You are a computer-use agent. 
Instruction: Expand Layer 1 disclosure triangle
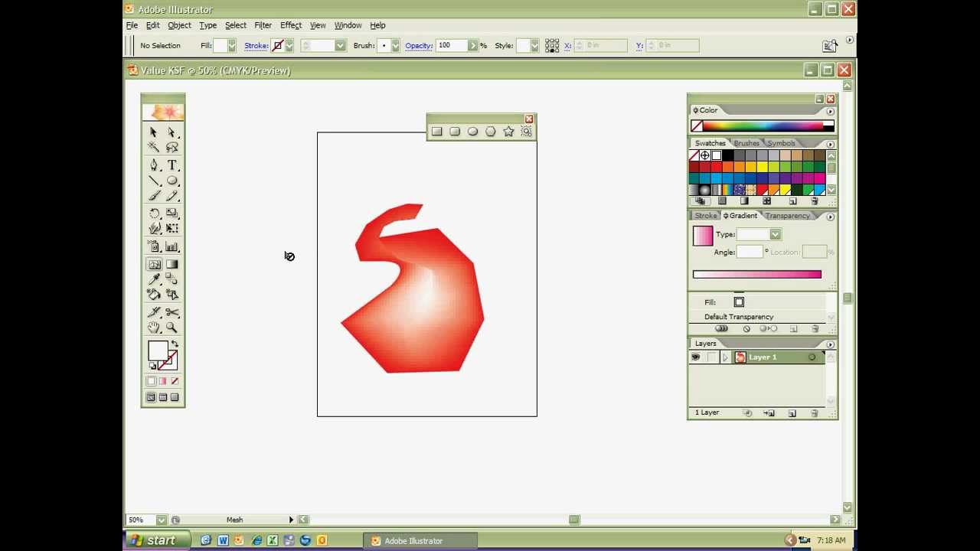coord(725,357)
